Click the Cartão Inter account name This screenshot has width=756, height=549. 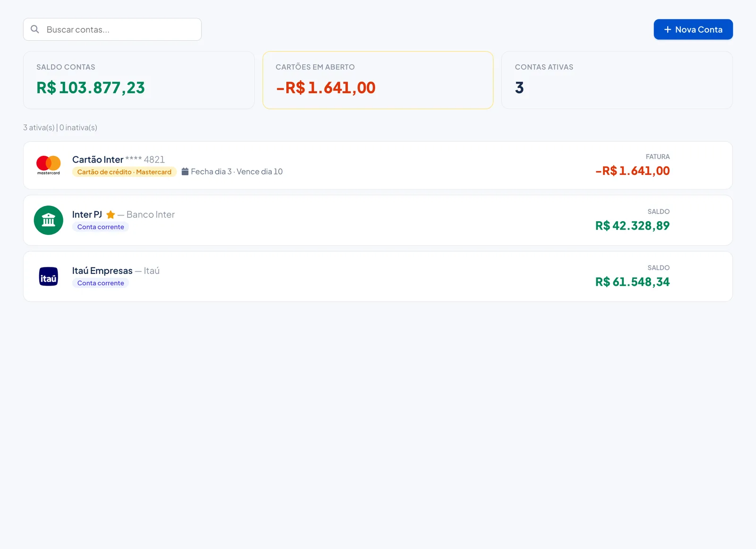tap(98, 160)
